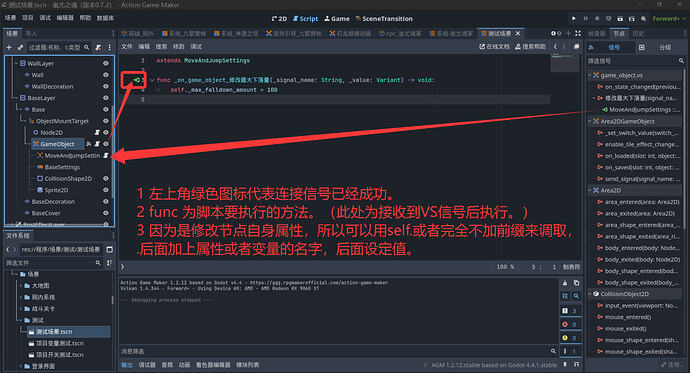The width and height of the screenshot is (690, 373).
Task: Open the script editor 搜索 menu
Action: pyautogui.click(x=161, y=47)
